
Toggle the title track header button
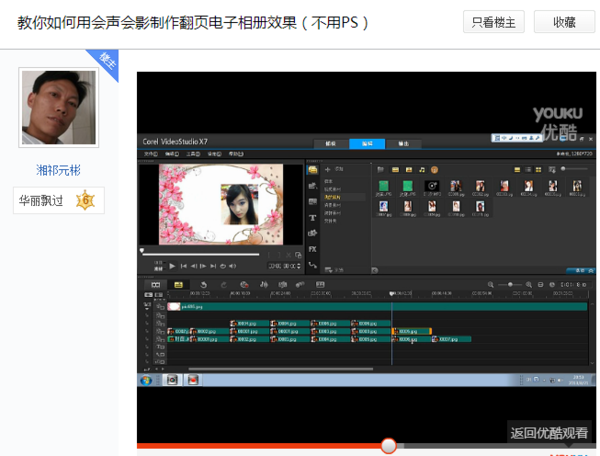click(160, 347)
